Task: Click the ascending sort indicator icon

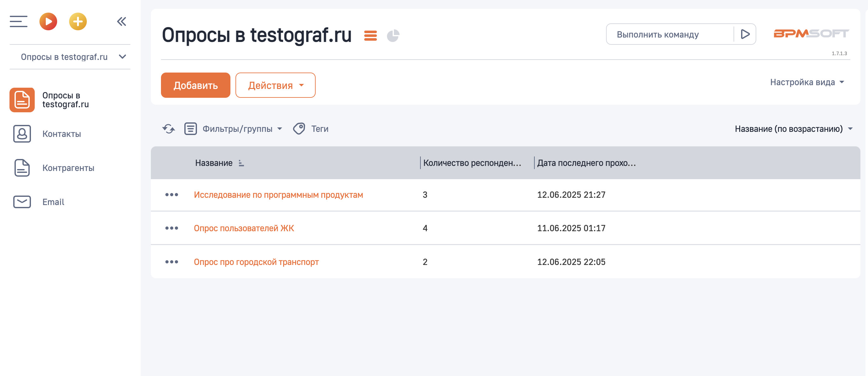Action: pos(241,163)
